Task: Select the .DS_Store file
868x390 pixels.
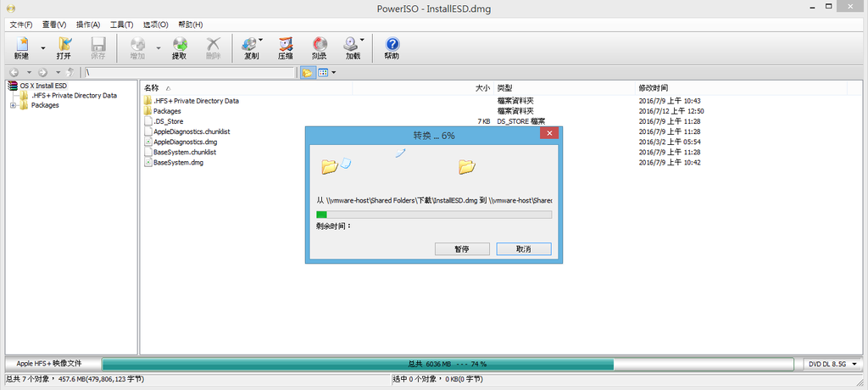Action: (169, 121)
